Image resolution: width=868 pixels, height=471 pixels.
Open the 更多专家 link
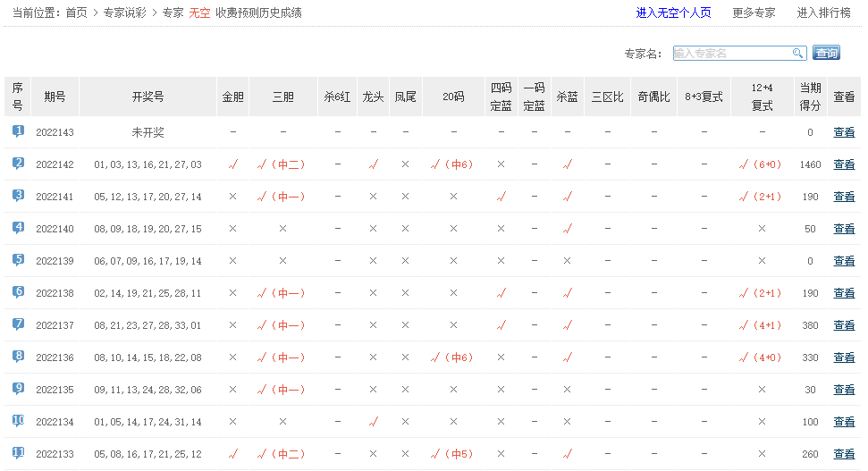(x=754, y=13)
